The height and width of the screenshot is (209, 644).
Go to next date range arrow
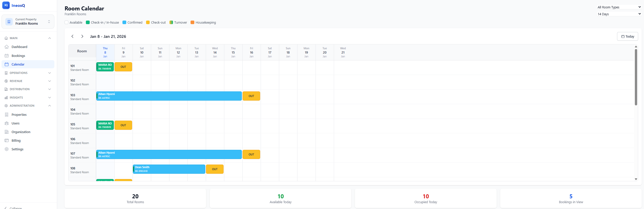point(82,36)
